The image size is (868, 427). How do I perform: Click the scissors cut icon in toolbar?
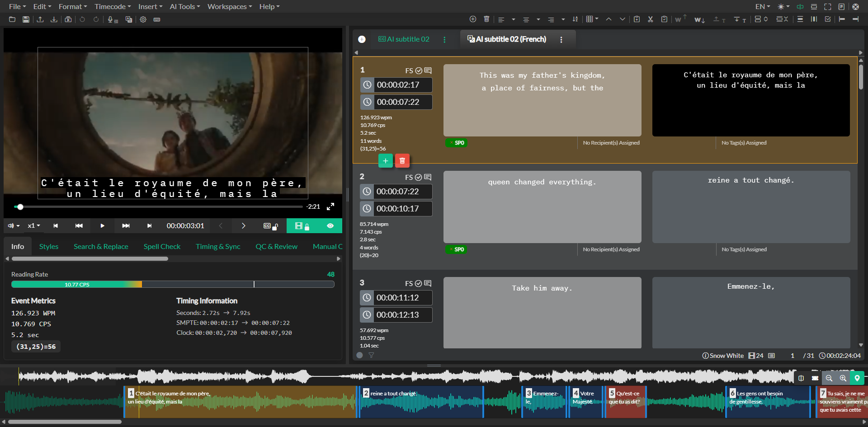click(650, 19)
